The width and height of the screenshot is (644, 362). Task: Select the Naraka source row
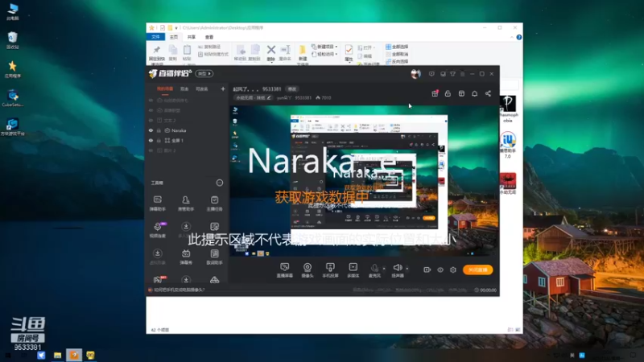[187, 130]
